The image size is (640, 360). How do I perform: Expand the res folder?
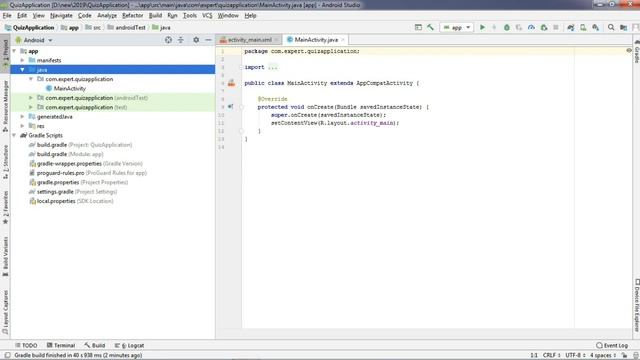pos(22,126)
